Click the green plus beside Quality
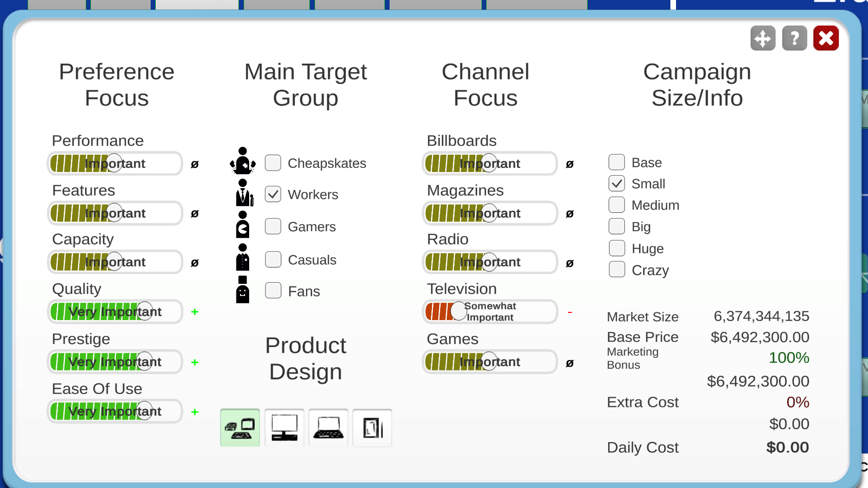The image size is (868, 488). tap(195, 311)
